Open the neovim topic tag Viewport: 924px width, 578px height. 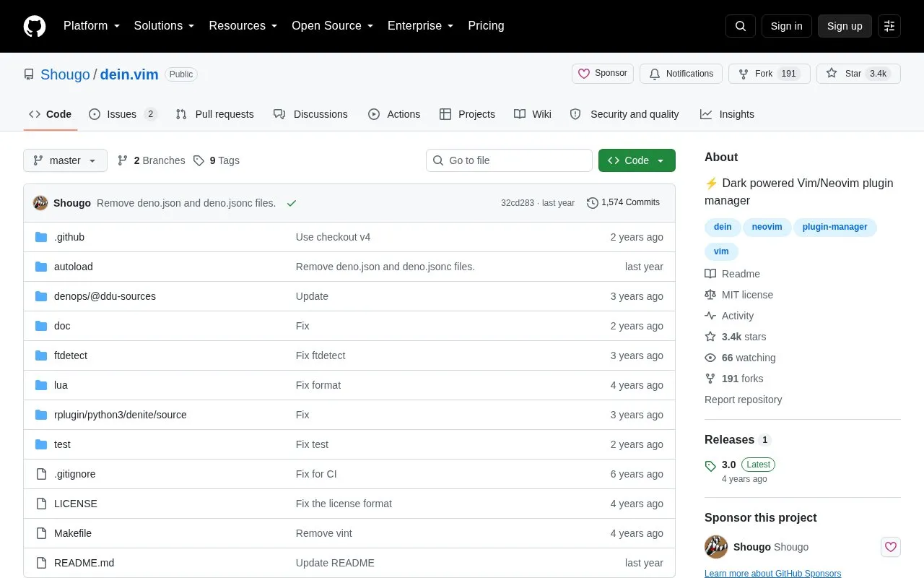coord(767,227)
